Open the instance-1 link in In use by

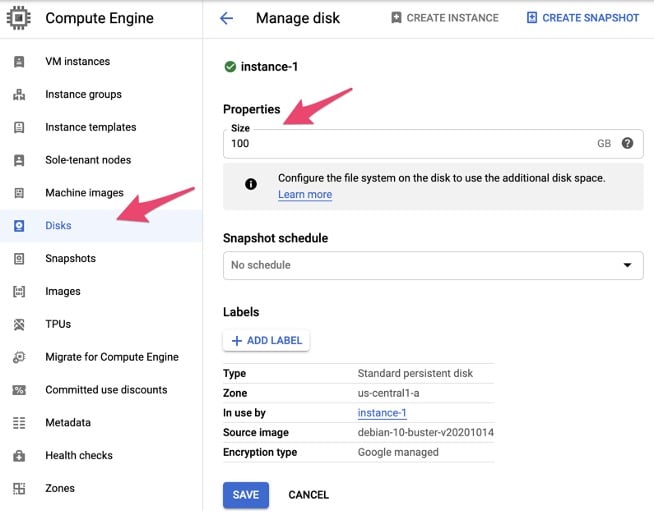point(382,413)
